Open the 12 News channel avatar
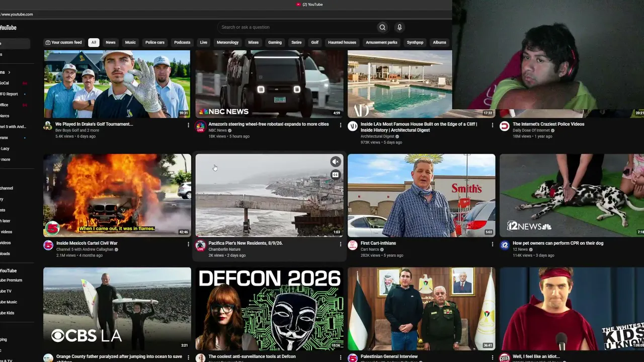The height and width of the screenshot is (362, 644). click(x=505, y=245)
